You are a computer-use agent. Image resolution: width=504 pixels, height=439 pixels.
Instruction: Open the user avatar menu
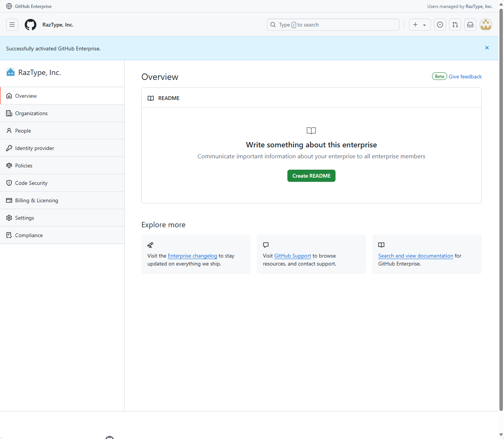(x=485, y=25)
